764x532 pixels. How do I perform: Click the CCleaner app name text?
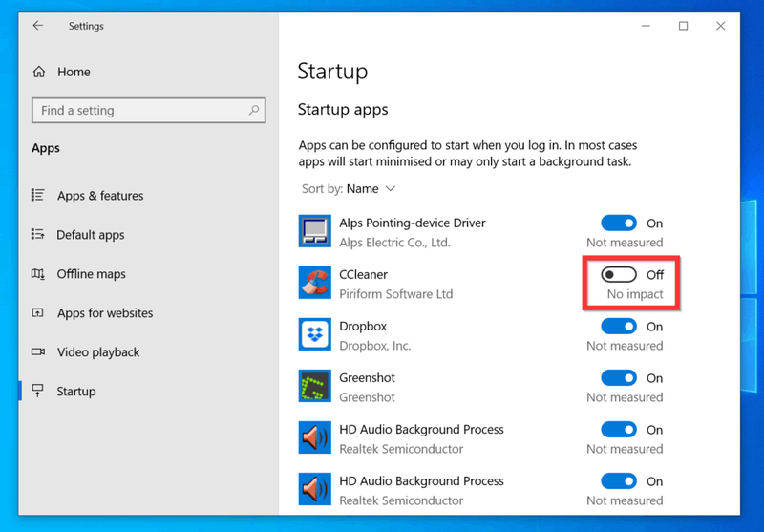(363, 274)
